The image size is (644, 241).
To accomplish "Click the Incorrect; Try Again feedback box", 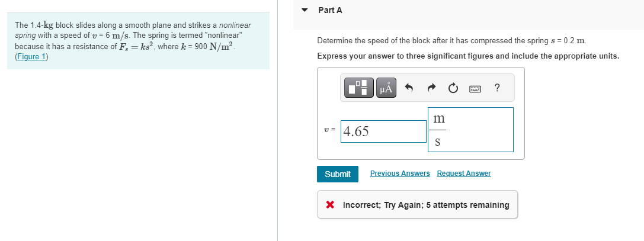I will pos(417,204).
